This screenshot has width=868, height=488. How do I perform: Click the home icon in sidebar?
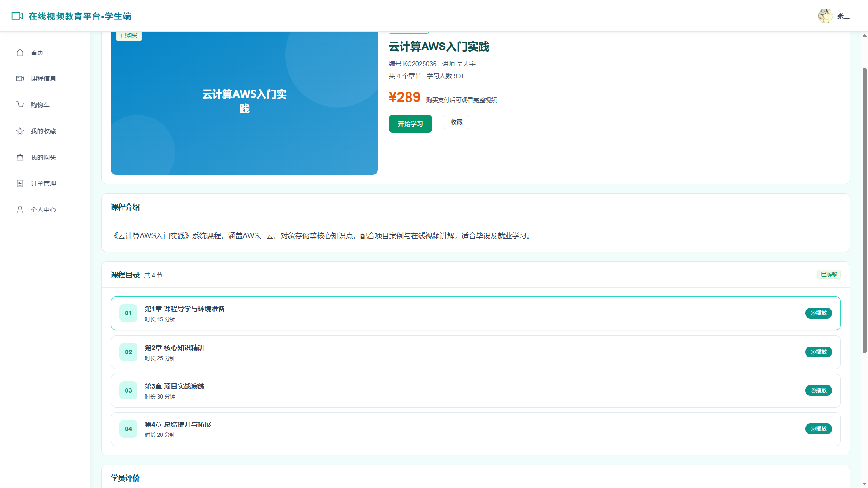coord(20,52)
